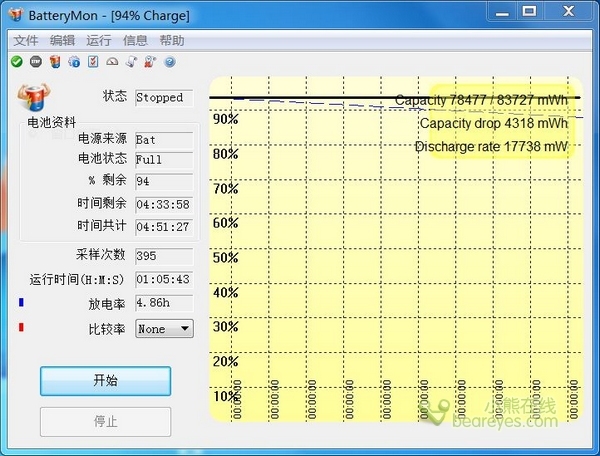Image resolution: width=600 pixels, height=456 pixels.
Task: Click the 时间剩余 value 04:33:58
Action: (164, 205)
